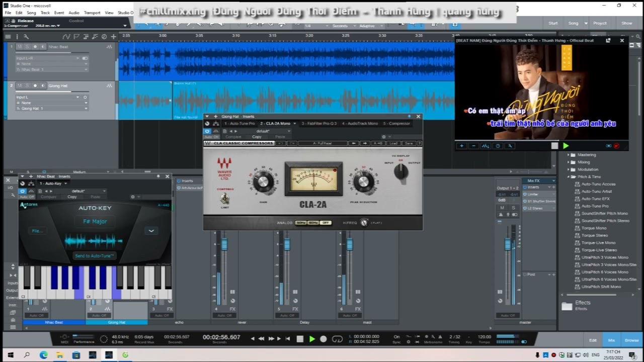Click the transport Record button

click(324, 339)
